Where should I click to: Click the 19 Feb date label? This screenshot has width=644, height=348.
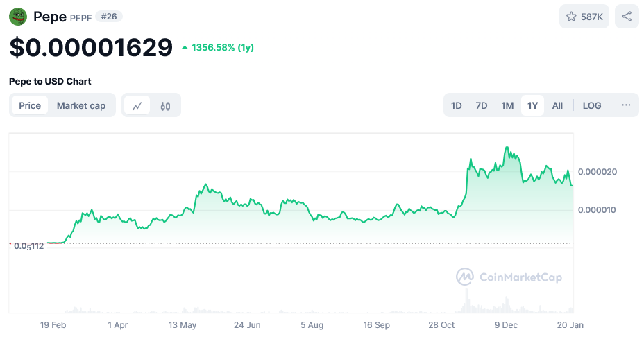(x=53, y=325)
